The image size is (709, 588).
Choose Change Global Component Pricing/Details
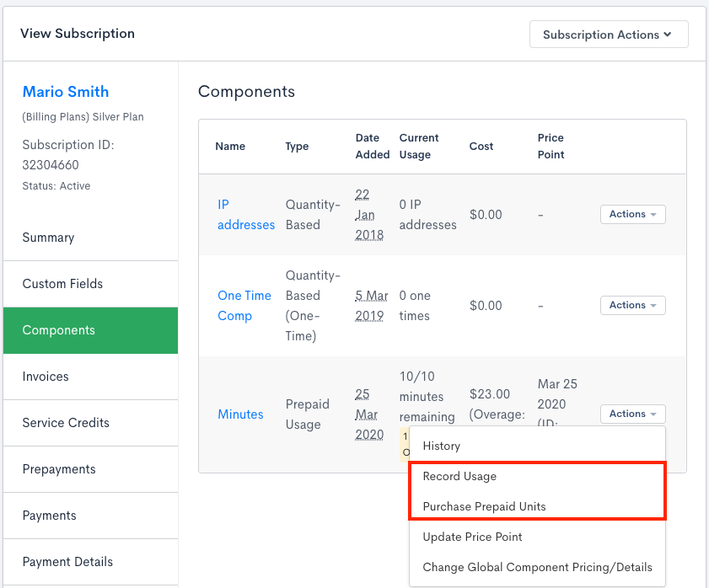(537, 567)
